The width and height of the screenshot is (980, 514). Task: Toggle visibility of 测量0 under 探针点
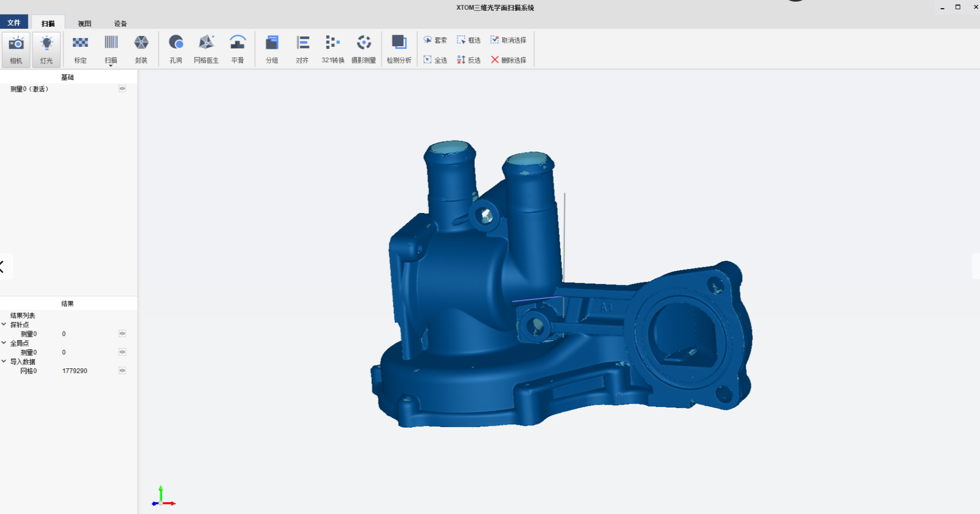(122, 334)
